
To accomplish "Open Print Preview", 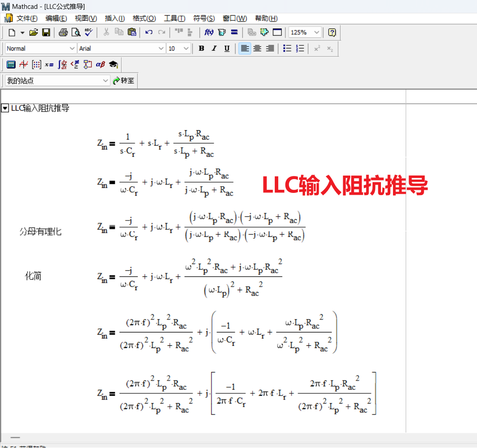I will pyautogui.click(x=76, y=32).
